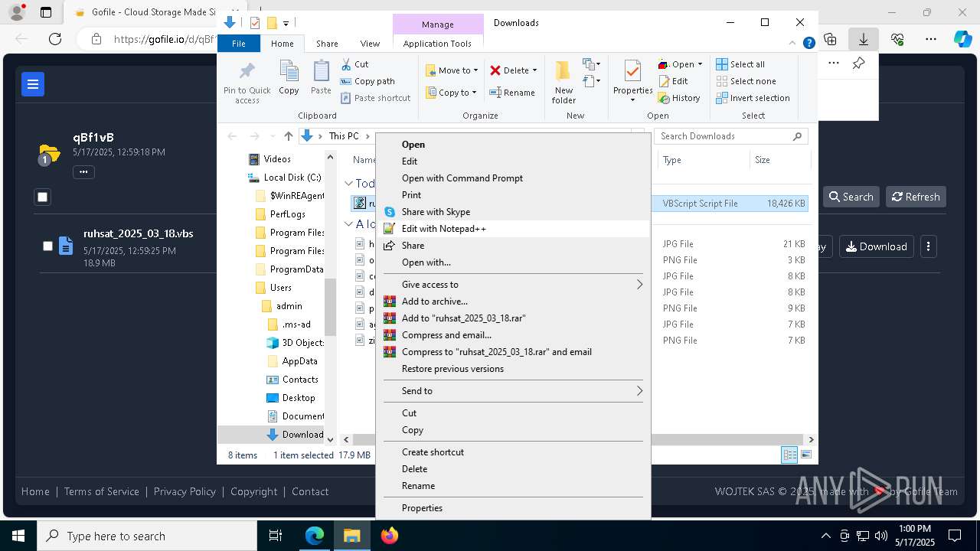Click the History ribbon button

(679, 98)
